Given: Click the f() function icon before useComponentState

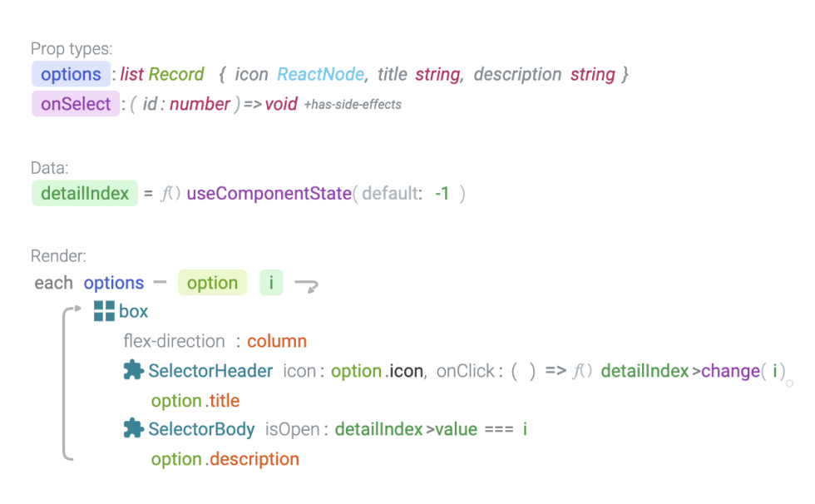Looking at the screenshot, I should pos(170,193).
